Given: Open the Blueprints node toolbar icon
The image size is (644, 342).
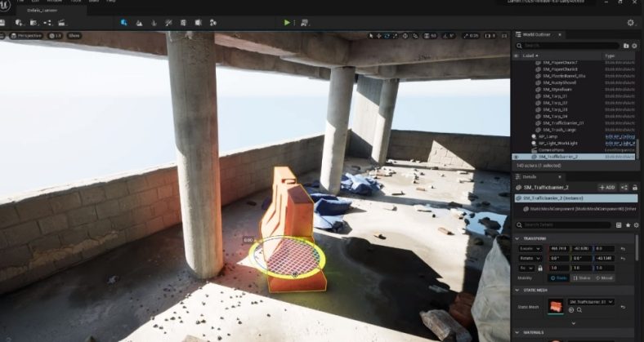Looking at the screenshot, I should 47,23.
